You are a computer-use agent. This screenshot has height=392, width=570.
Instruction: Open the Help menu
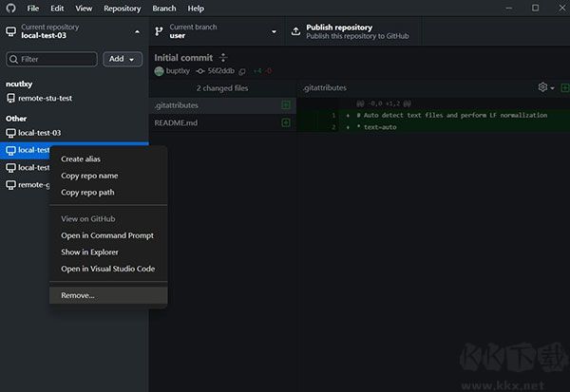196,9
